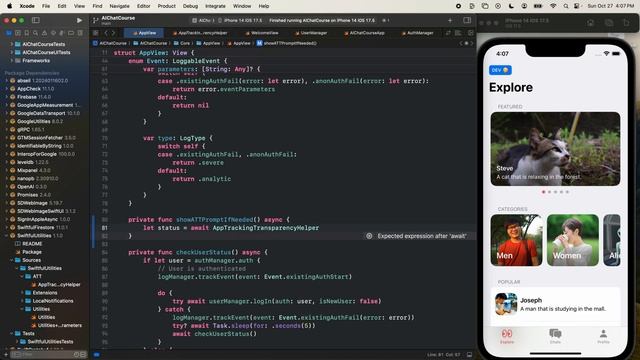
Task: Open the Product menu
Action: point(167,6)
